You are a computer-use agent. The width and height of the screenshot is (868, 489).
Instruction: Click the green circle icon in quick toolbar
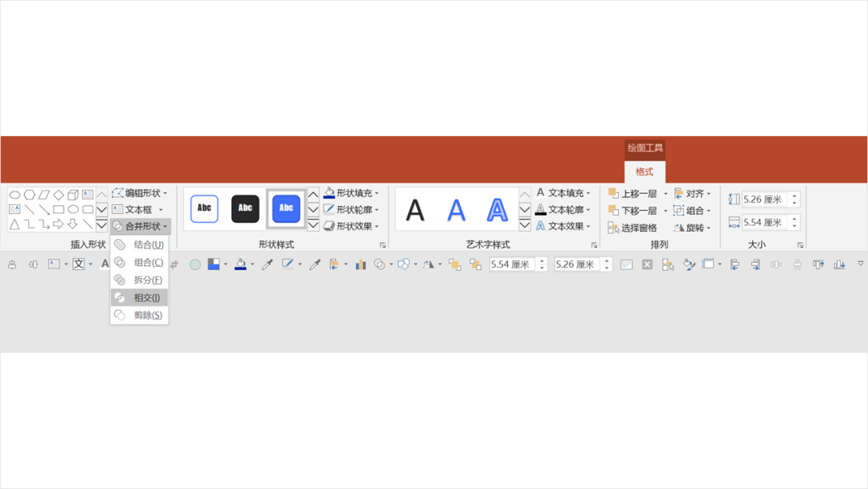194,265
